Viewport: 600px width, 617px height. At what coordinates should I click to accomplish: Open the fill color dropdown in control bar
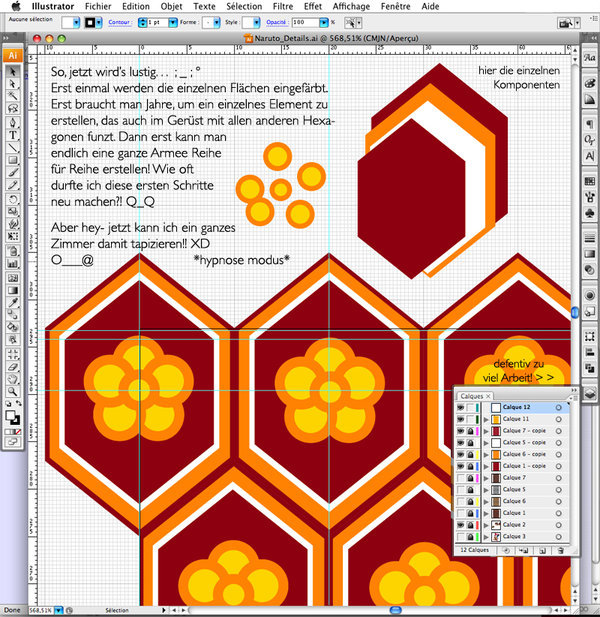(x=76, y=22)
